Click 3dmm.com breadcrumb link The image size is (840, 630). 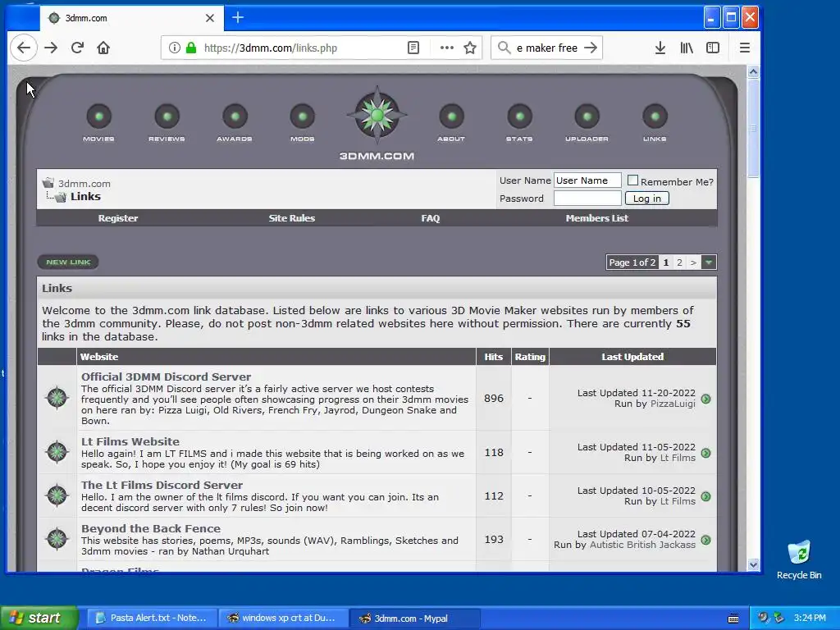(x=84, y=183)
